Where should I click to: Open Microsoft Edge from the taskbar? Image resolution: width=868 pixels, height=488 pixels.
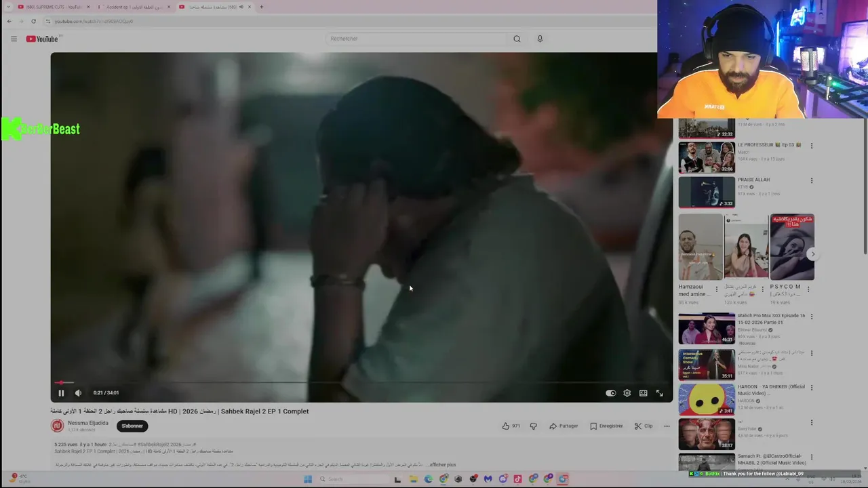pos(429,479)
